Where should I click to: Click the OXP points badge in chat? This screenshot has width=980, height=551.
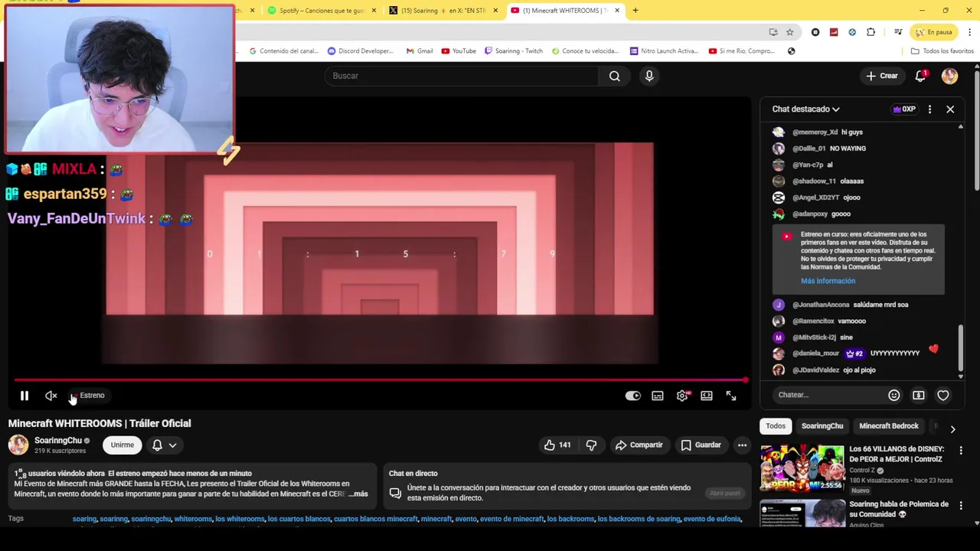[904, 109]
